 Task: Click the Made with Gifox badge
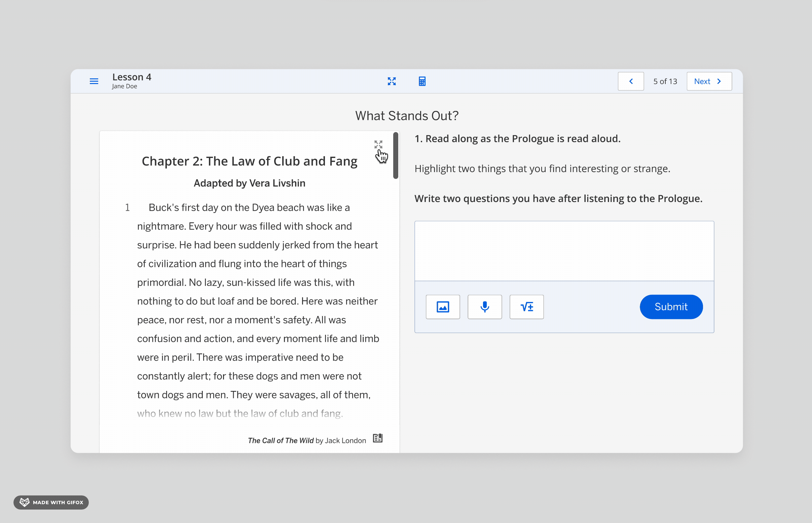[x=51, y=502]
